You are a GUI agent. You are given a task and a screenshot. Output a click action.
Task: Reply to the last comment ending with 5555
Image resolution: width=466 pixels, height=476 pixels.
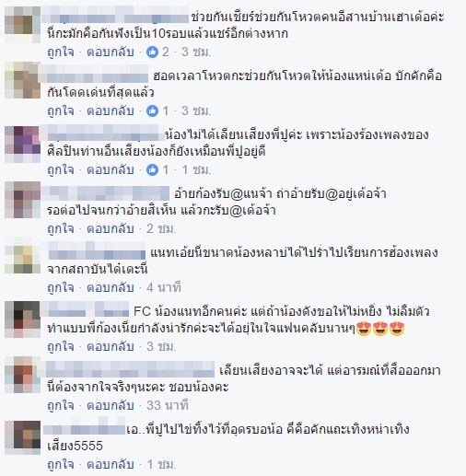(111, 464)
